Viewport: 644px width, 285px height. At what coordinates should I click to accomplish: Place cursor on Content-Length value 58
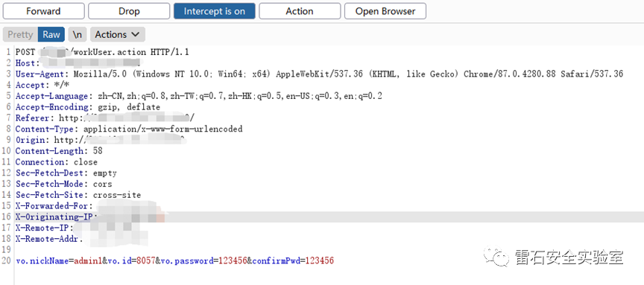(x=98, y=151)
